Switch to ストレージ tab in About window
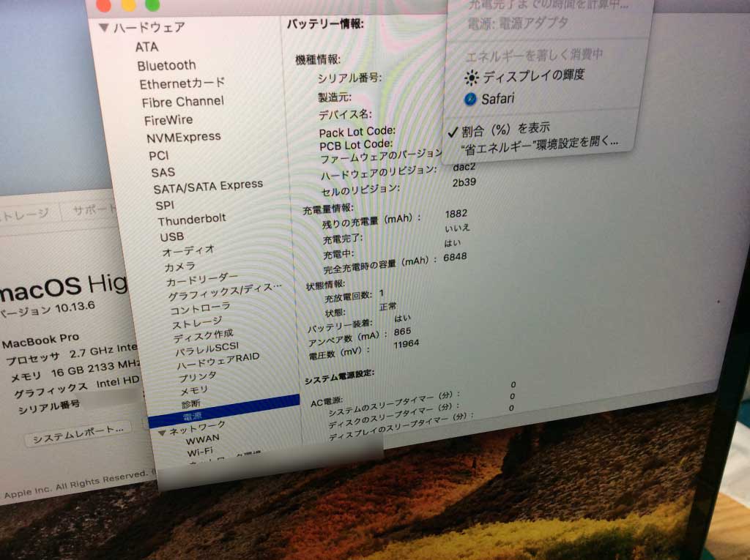Image resolution: width=750 pixels, height=560 pixels. pos(24,214)
